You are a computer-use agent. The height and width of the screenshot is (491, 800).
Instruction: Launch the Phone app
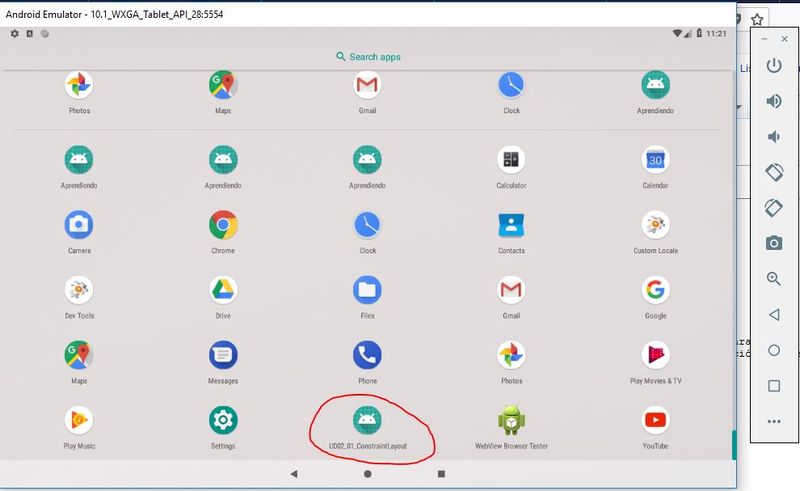367,355
